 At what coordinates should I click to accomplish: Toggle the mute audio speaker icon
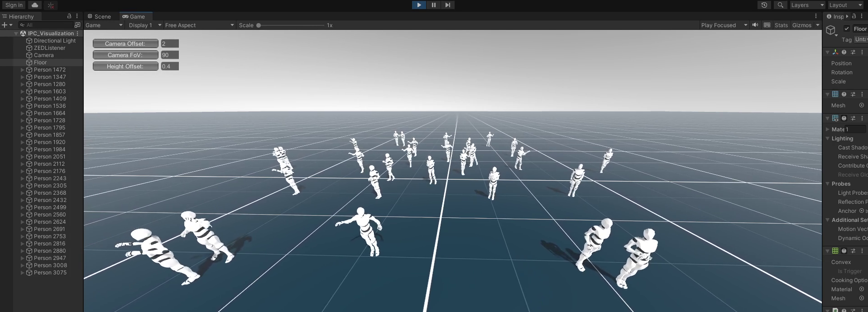click(755, 25)
